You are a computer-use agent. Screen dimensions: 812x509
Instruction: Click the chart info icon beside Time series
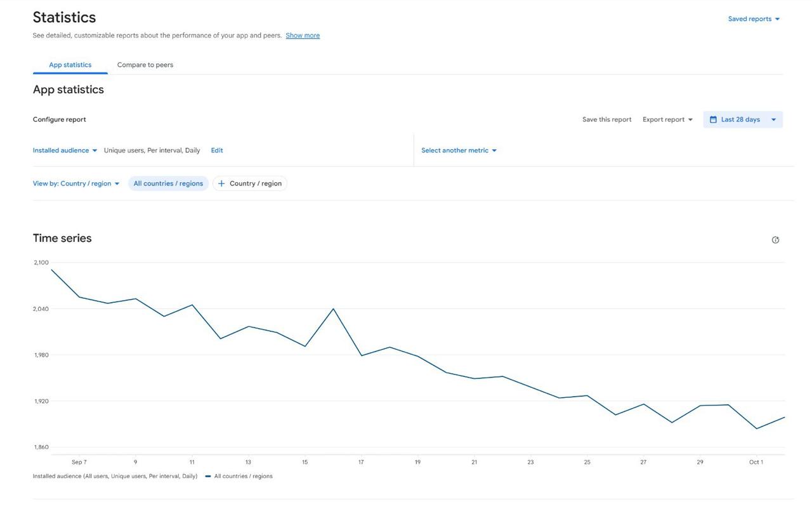(775, 240)
